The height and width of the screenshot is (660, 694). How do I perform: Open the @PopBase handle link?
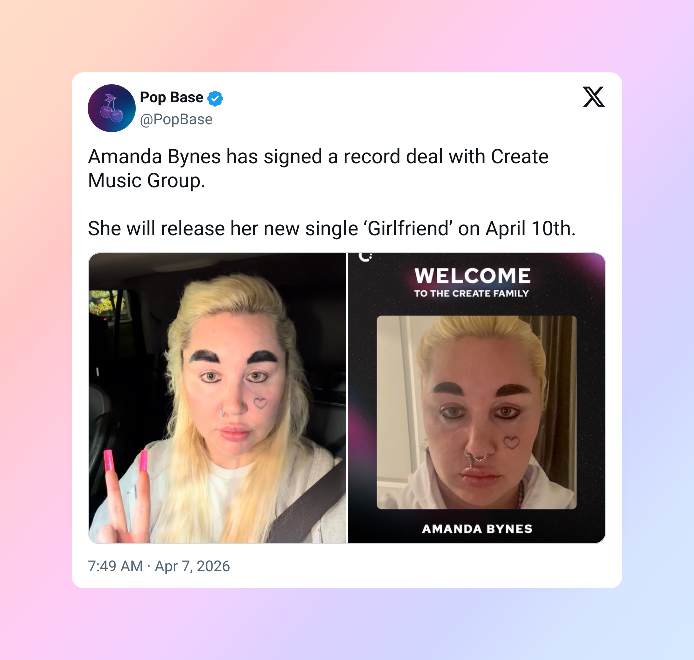tap(176, 120)
